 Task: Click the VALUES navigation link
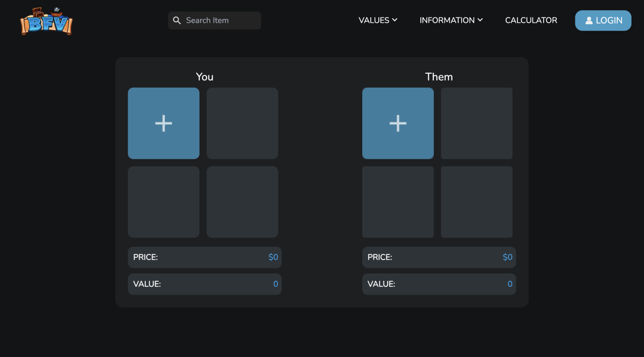pyautogui.click(x=374, y=20)
